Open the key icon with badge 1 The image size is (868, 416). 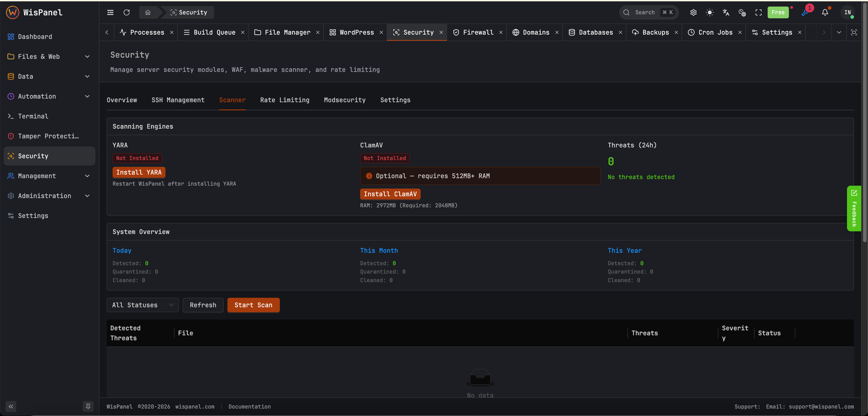(805, 12)
